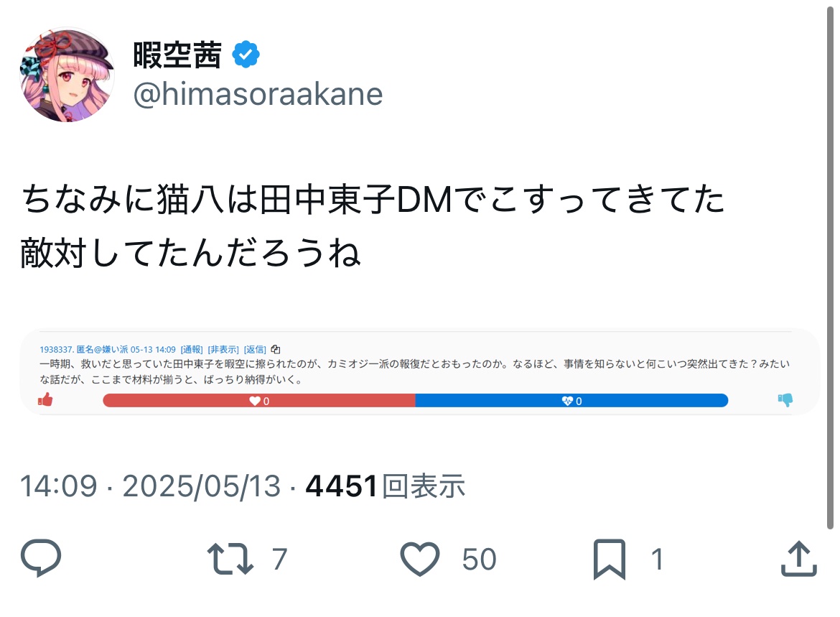Click the blue thumbs-down icon

[x=785, y=400]
